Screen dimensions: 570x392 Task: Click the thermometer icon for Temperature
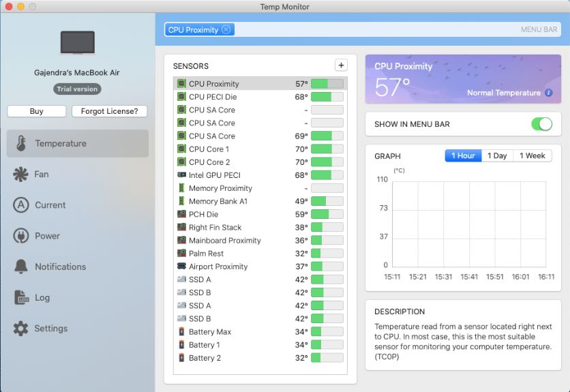[x=21, y=143]
